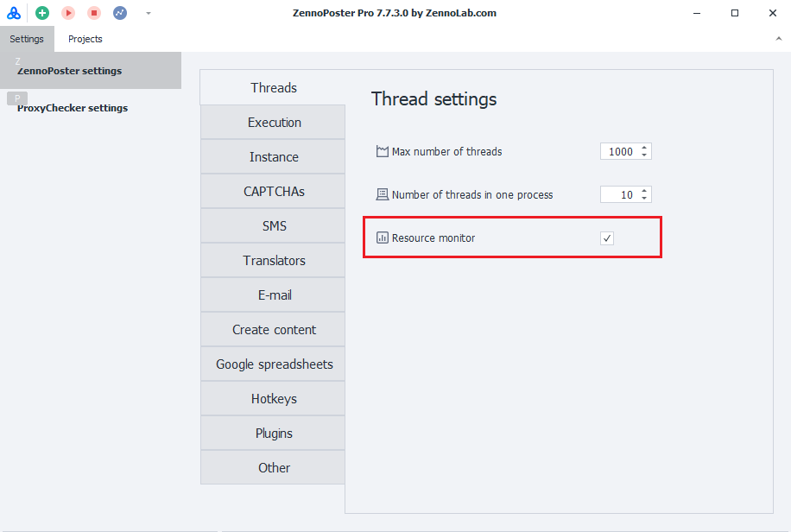Increase threads in one process with up arrow
This screenshot has width=791, height=532.
pyautogui.click(x=644, y=191)
